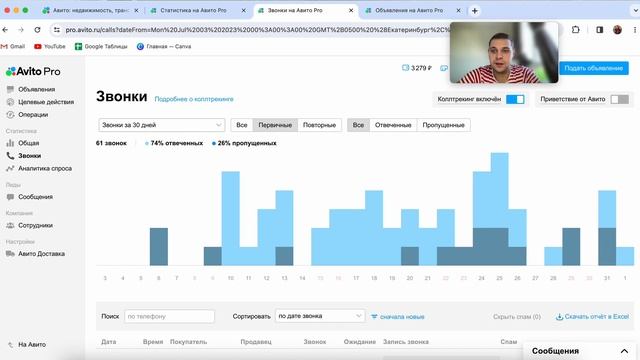This screenshot has width=640, height=360.
Task: Toggle сначала новые sort order
Action: (x=398, y=317)
